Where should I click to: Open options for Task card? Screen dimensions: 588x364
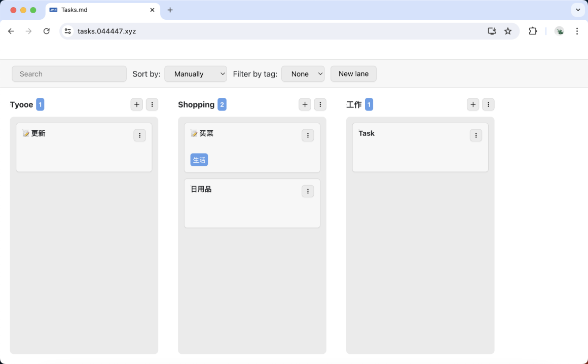[x=476, y=135]
